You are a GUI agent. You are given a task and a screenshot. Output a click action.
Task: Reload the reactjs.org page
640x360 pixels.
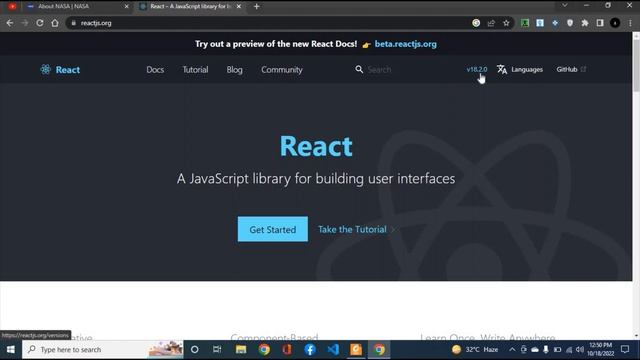pyautogui.click(x=40, y=23)
